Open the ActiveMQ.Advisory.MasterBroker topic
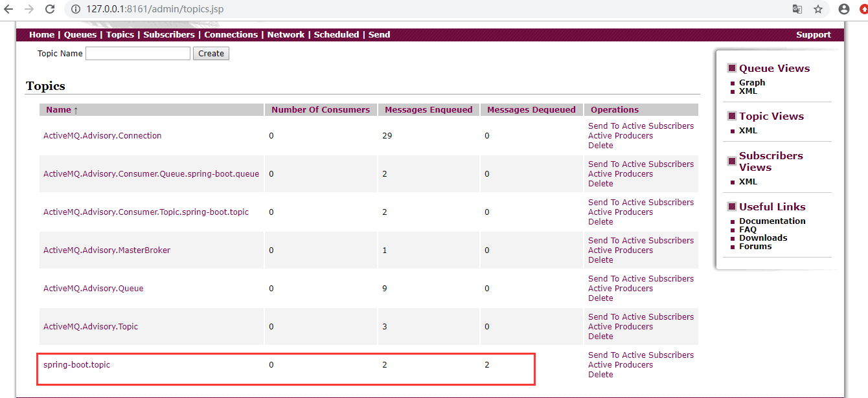 click(107, 250)
